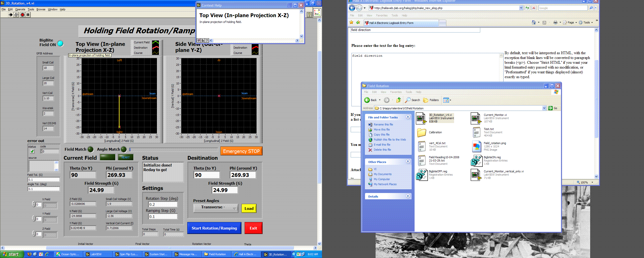Open the Preset Angles Transverse dropdown
The image size is (644, 258).
click(x=216, y=208)
